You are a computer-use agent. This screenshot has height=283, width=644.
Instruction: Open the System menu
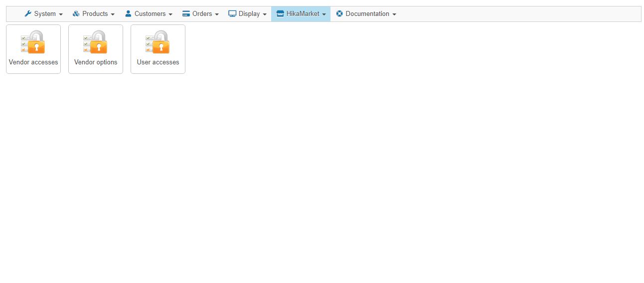(x=43, y=14)
